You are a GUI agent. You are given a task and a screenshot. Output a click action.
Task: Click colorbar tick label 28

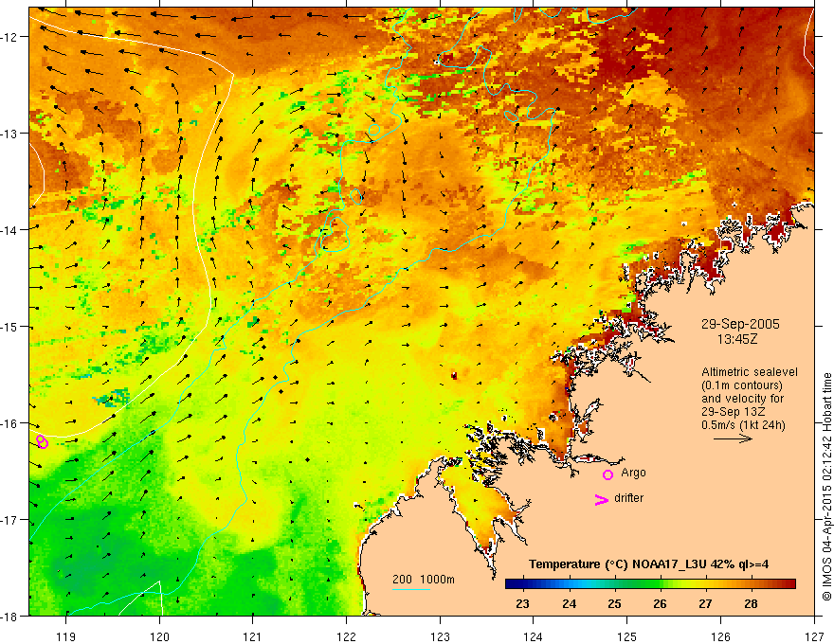pyautogui.click(x=751, y=603)
